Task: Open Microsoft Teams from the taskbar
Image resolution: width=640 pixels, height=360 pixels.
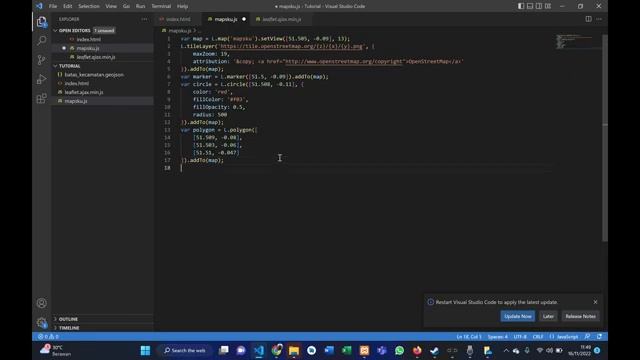Action: (382, 351)
